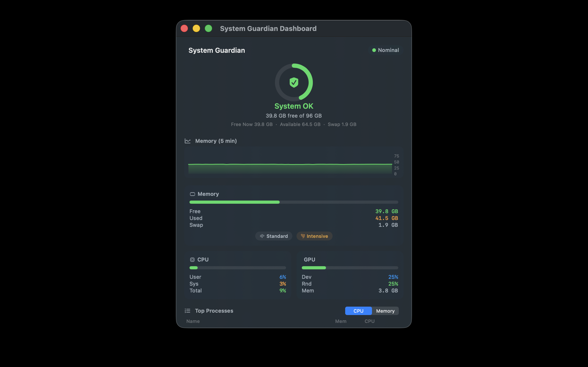The height and width of the screenshot is (367, 588).
Task: Click the Swap 1.9 GB text
Action: coord(342,124)
